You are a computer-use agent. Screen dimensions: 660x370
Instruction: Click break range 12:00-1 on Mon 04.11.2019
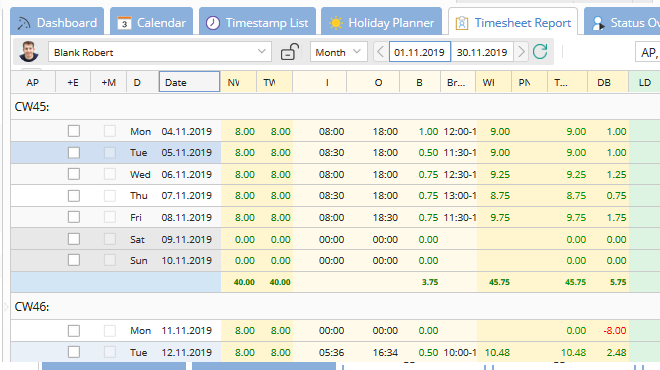pos(459,131)
